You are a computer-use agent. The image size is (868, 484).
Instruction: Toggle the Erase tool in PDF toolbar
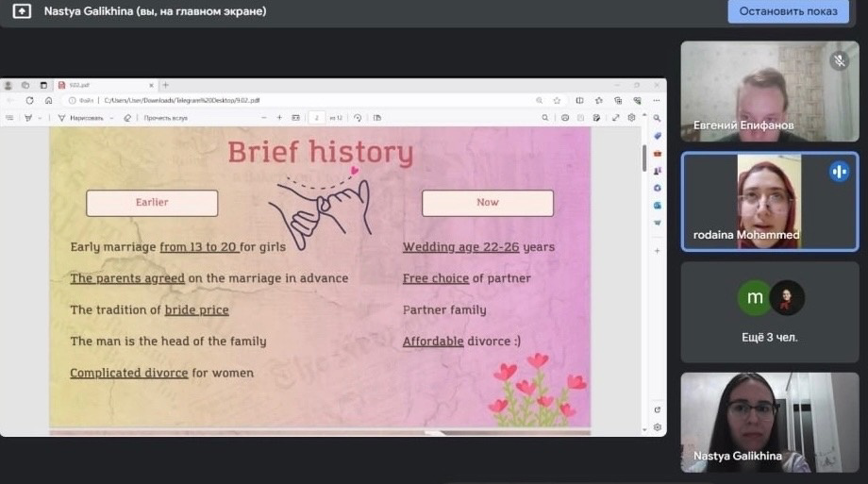point(127,118)
